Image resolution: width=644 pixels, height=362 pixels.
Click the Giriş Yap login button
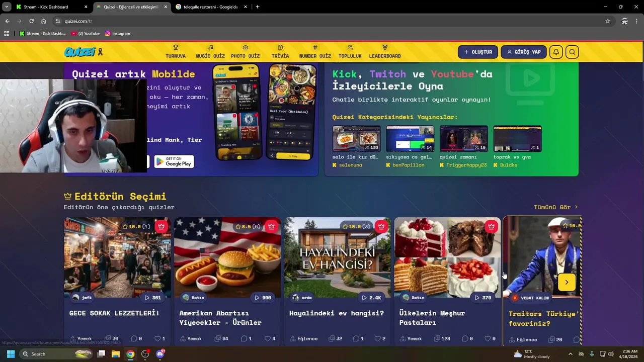524,52
